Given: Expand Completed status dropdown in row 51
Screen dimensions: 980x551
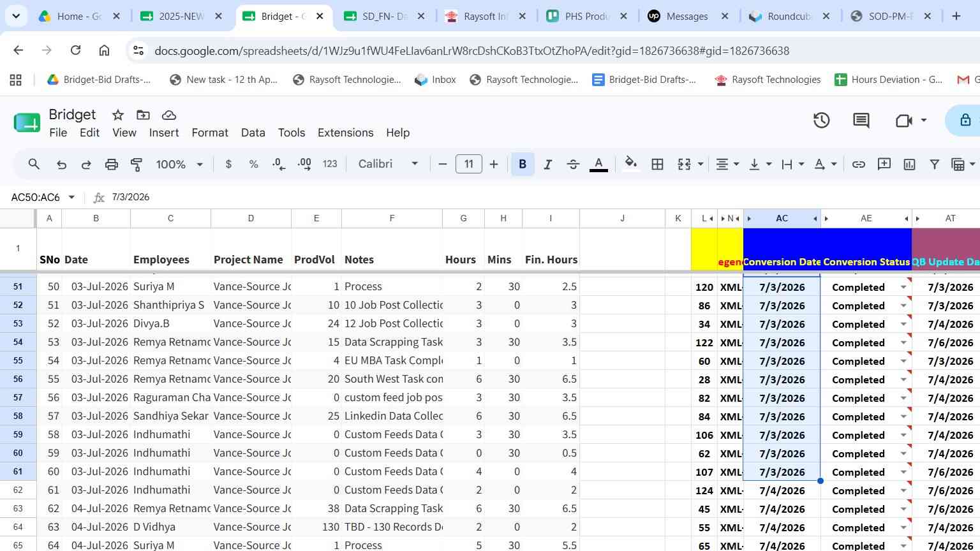Looking at the screenshot, I should (903, 288).
